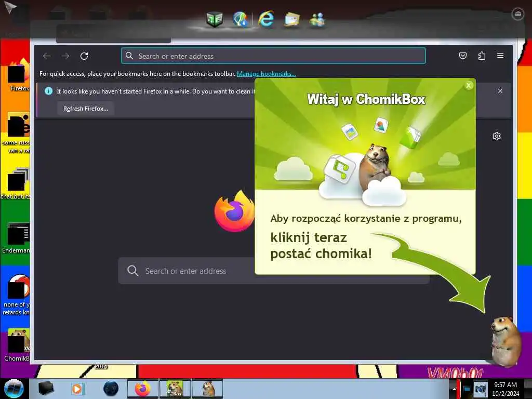Launch Internet Explorer from the top dock

coord(266,19)
